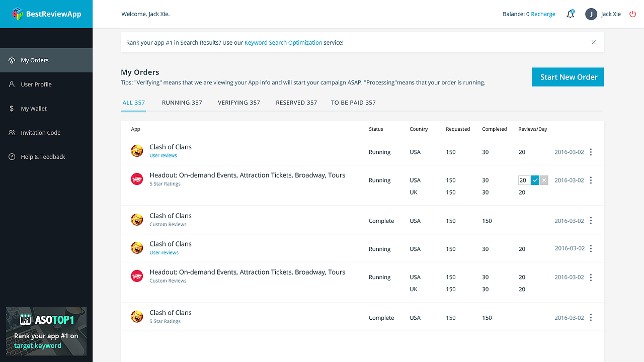Confirm reviews/day with blue checkmark

point(535,180)
